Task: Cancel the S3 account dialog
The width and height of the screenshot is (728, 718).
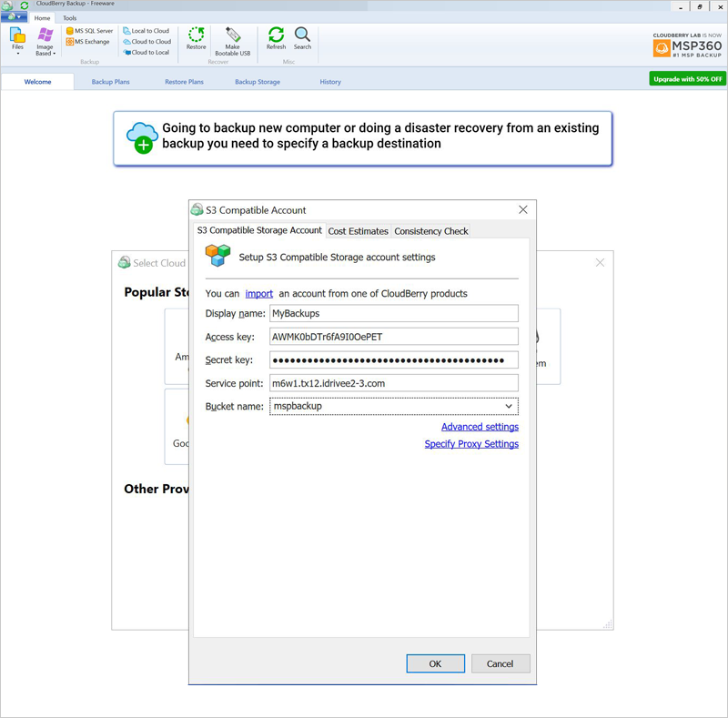Action: click(x=500, y=663)
